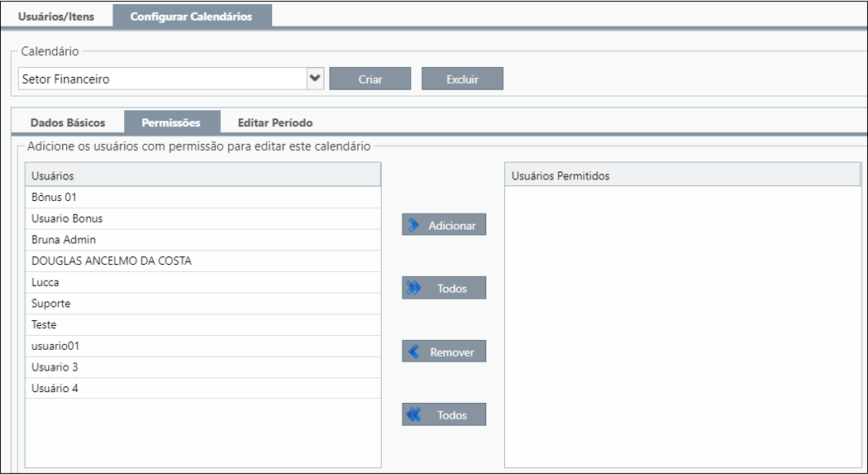Click the single left arrow Remover icon
Image resolution: width=868 pixels, height=474 pixels.
(x=413, y=352)
